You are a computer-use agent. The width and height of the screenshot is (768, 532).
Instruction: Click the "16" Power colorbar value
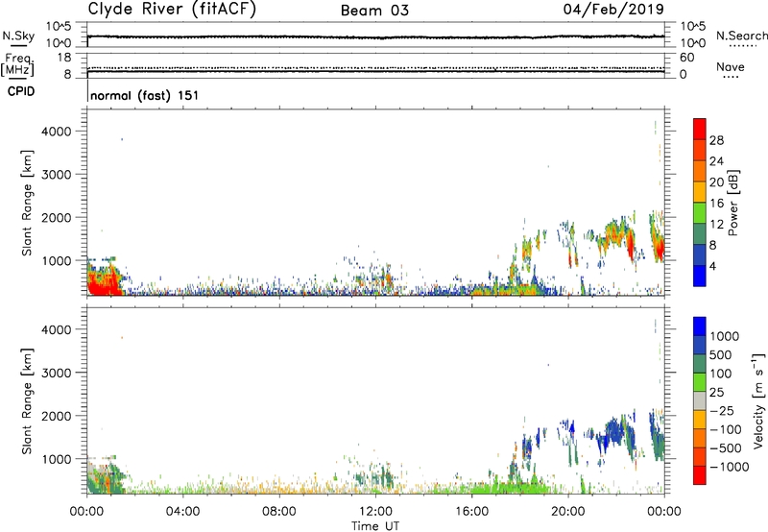[x=716, y=204]
